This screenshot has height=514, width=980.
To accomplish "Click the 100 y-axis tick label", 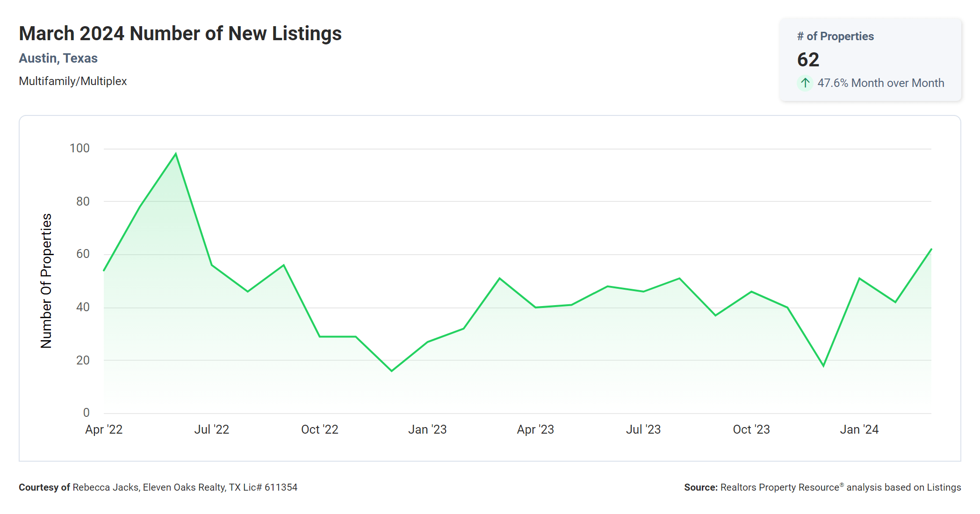I will (x=79, y=149).
